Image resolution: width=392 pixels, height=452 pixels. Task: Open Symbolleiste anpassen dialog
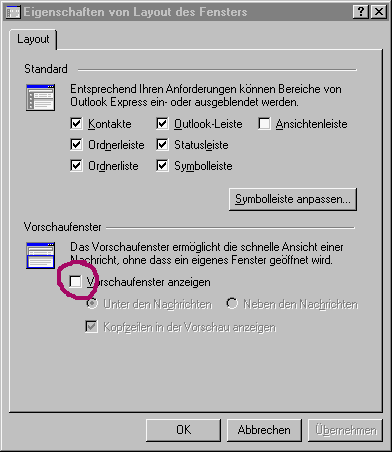tap(293, 199)
